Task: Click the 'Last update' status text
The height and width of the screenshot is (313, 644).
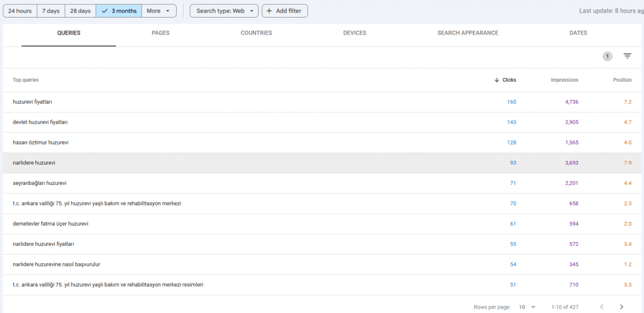Action: click(x=611, y=11)
